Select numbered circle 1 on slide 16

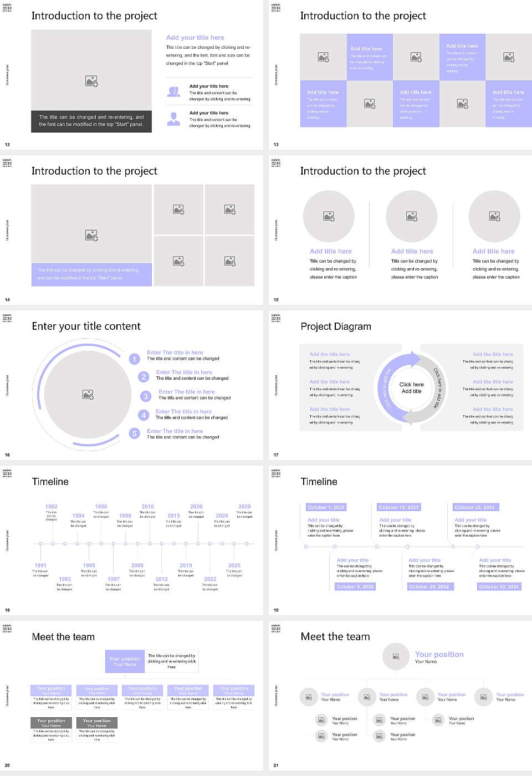134,359
